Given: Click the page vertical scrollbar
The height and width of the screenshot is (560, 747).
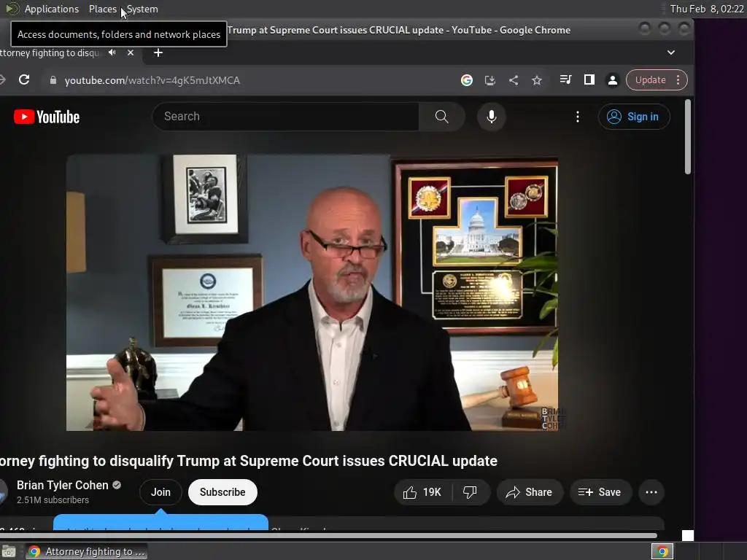Looking at the screenshot, I should coord(687,136).
